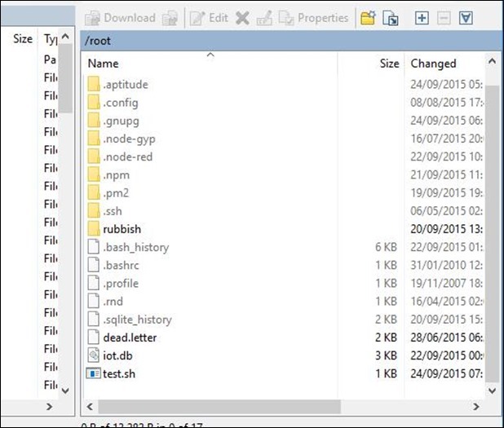Click the left panel Size column header
Image resolution: width=504 pixels, height=428 pixels.
pos(23,39)
